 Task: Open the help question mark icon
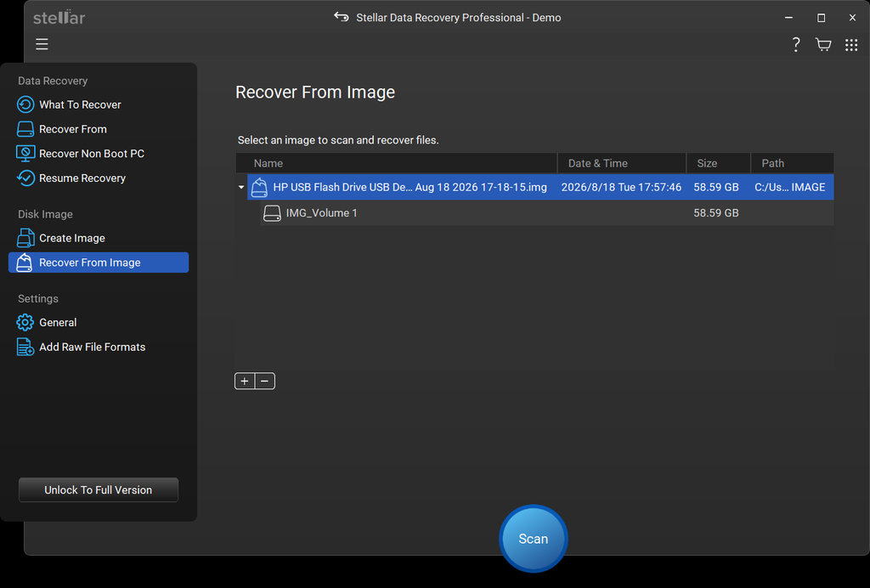pos(795,44)
